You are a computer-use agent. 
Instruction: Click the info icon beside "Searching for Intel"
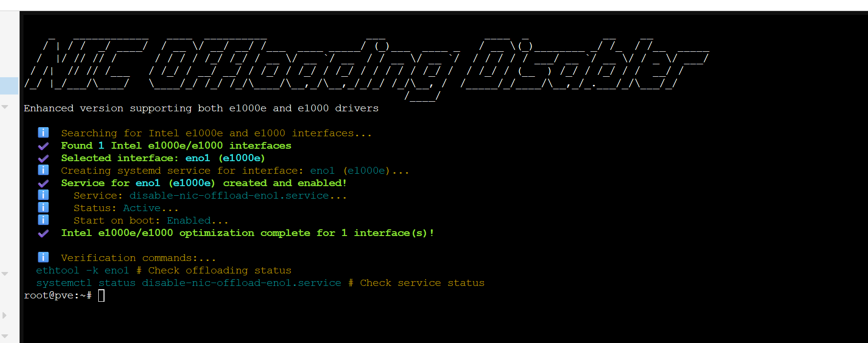click(x=43, y=133)
